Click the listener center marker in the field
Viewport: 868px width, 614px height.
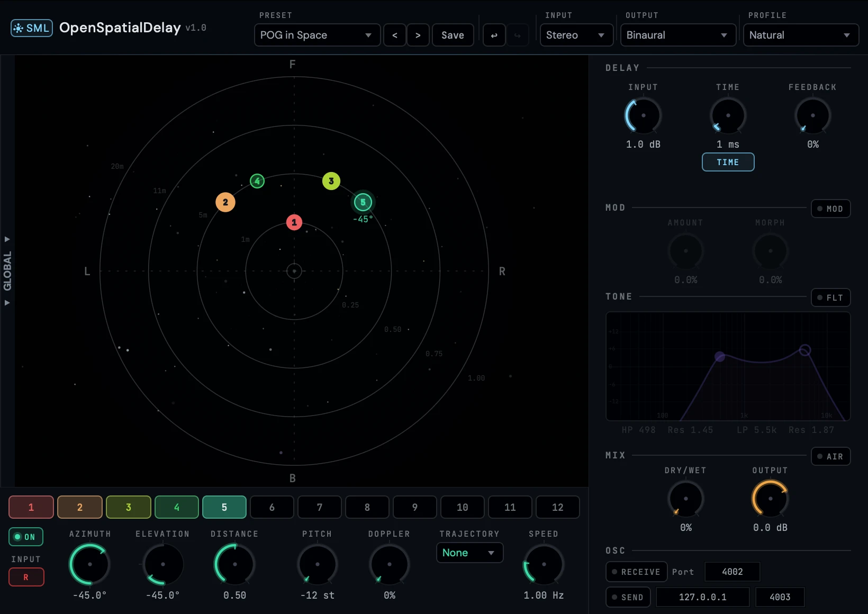point(294,271)
